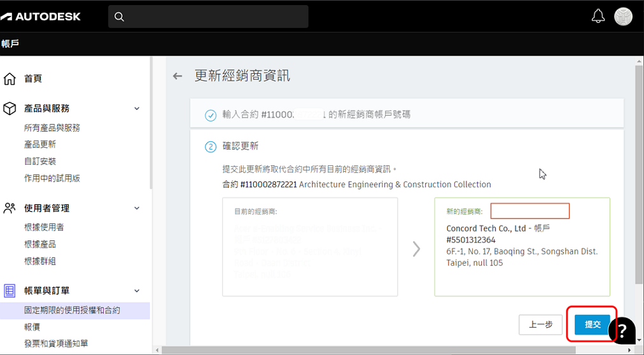Open 根據群組 page
Image resolution: width=644 pixels, height=355 pixels.
[x=40, y=261]
